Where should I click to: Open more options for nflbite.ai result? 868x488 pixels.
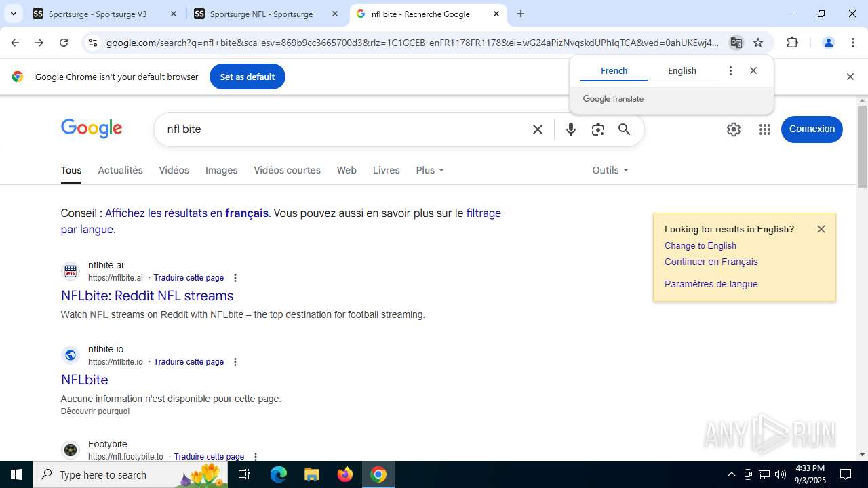(x=235, y=278)
